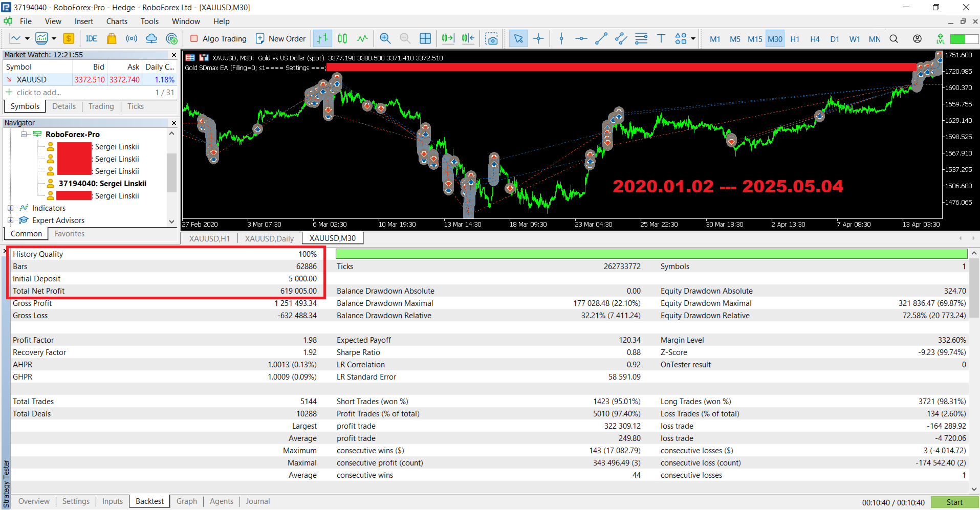Open the user account profile icon
980x510 pixels.
click(918, 39)
